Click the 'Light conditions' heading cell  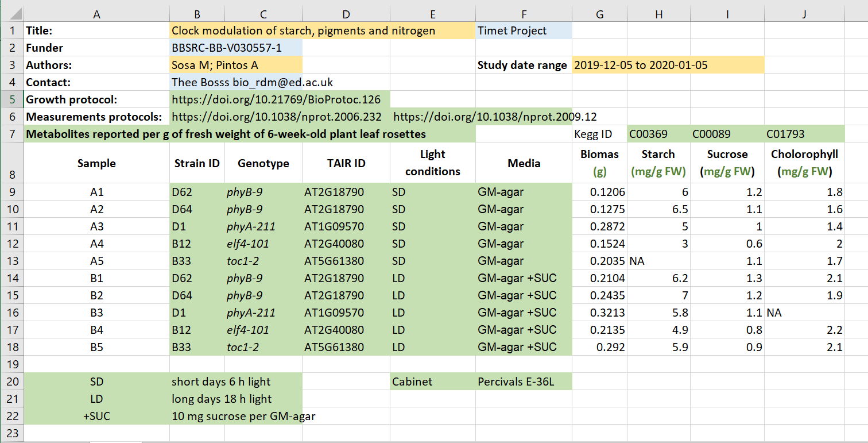tap(432, 163)
